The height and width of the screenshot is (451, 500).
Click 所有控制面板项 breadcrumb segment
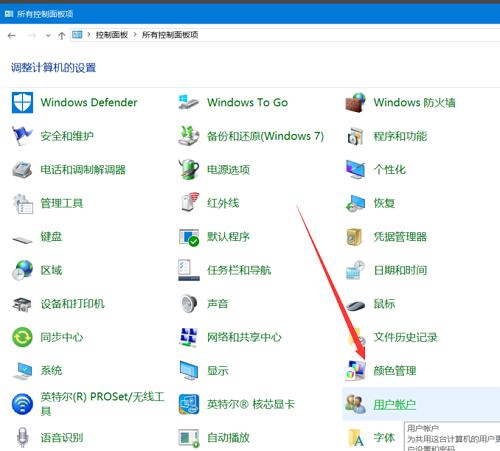coord(170,35)
